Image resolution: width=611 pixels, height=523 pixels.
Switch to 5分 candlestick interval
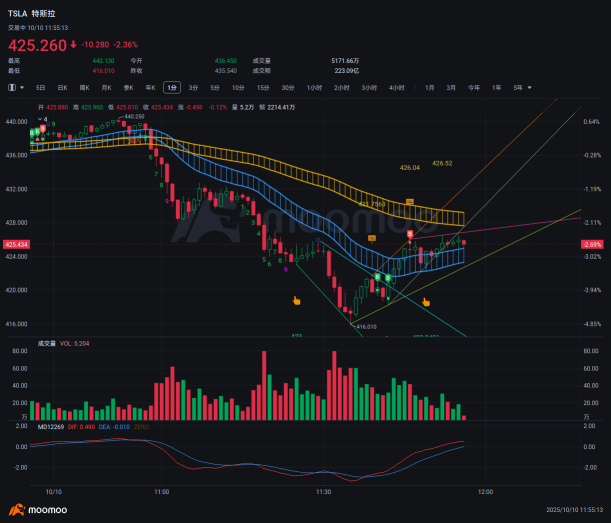pyautogui.click(x=215, y=88)
